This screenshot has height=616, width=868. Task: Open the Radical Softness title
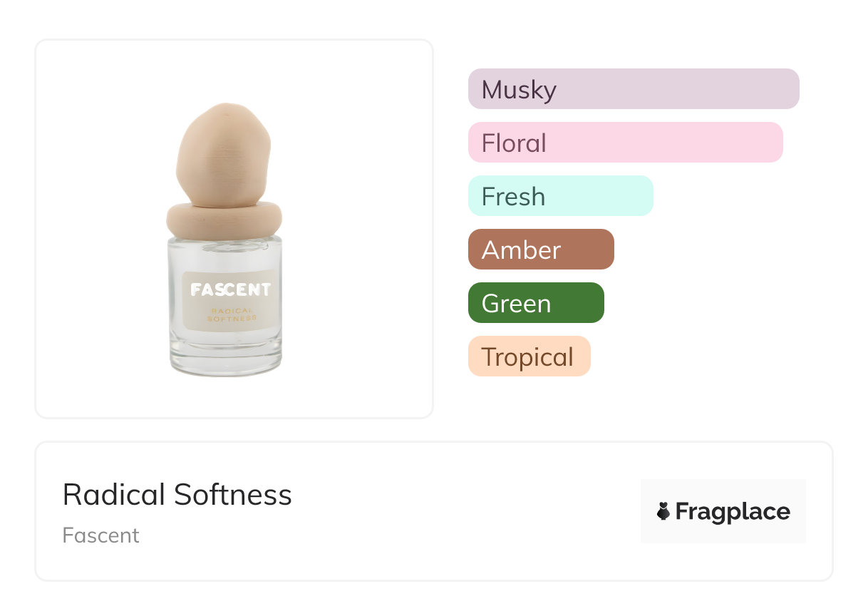pyautogui.click(x=177, y=495)
